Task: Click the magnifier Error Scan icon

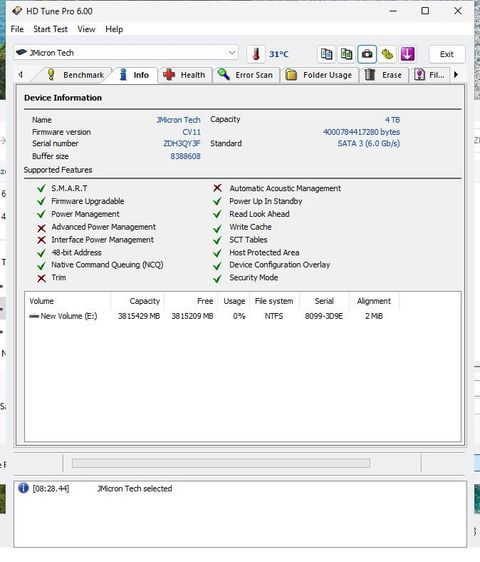Action: (x=224, y=75)
